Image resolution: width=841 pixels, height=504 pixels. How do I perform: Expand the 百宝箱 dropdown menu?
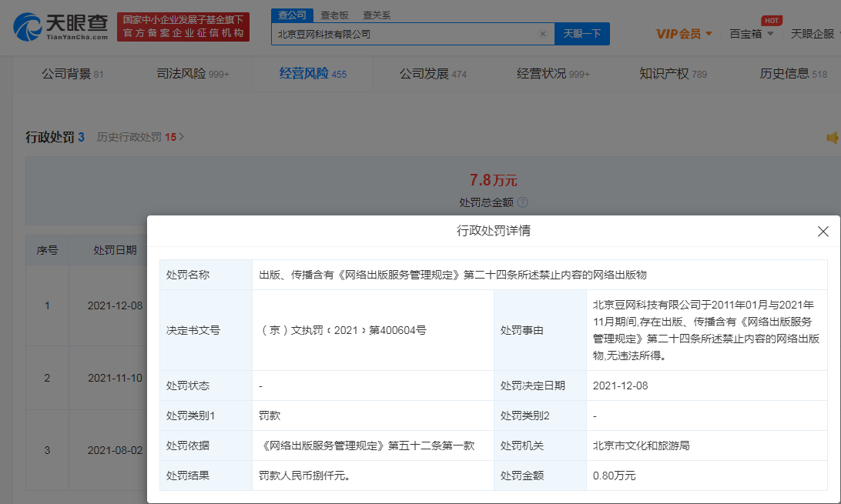click(751, 34)
